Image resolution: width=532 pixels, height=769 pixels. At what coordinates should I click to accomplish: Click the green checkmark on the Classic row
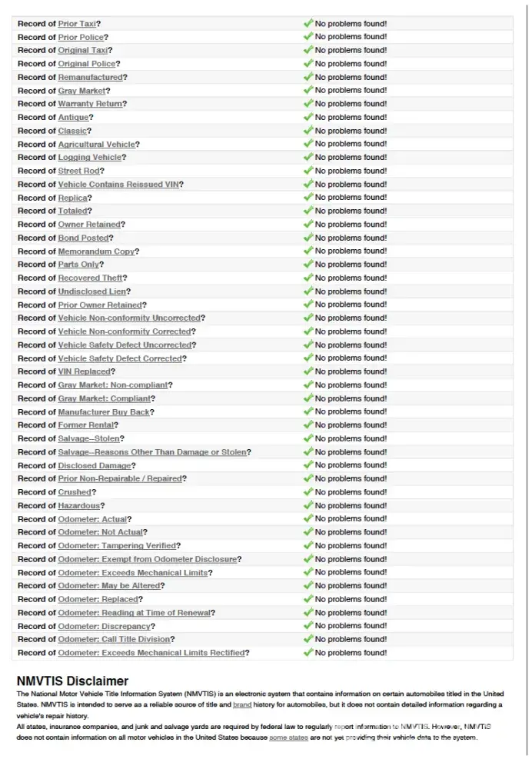[x=308, y=131]
